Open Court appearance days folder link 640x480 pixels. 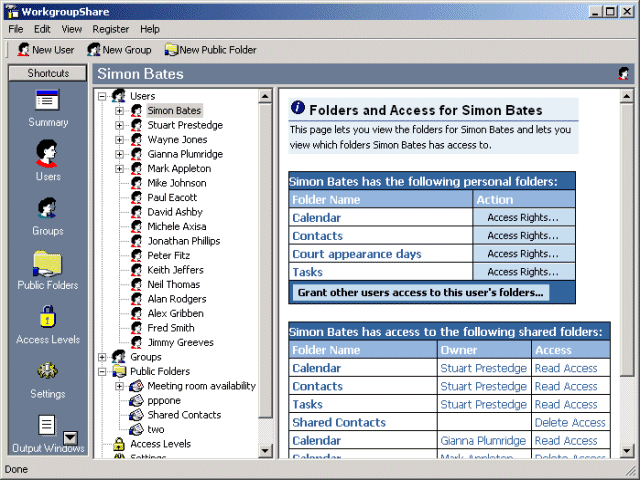357,254
